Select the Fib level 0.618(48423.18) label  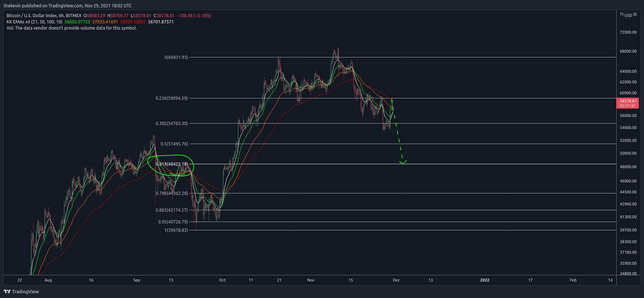[x=172, y=164]
